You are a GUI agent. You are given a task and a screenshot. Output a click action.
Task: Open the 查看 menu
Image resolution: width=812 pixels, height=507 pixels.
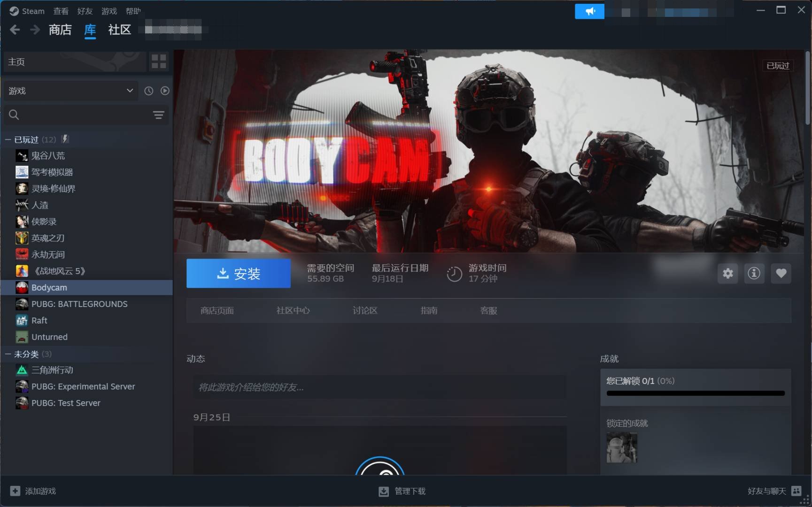[x=61, y=11]
